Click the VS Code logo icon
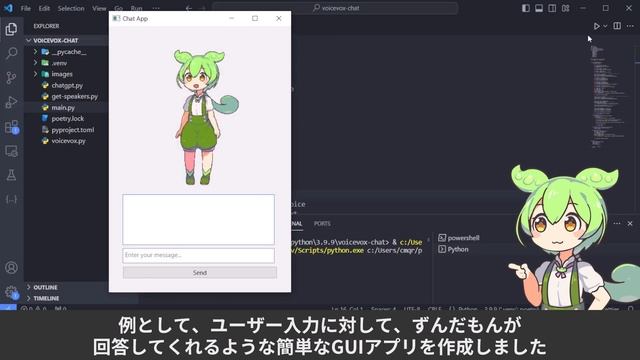Image resolution: width=640 pixels, height=360 pixels. [9, 8]
